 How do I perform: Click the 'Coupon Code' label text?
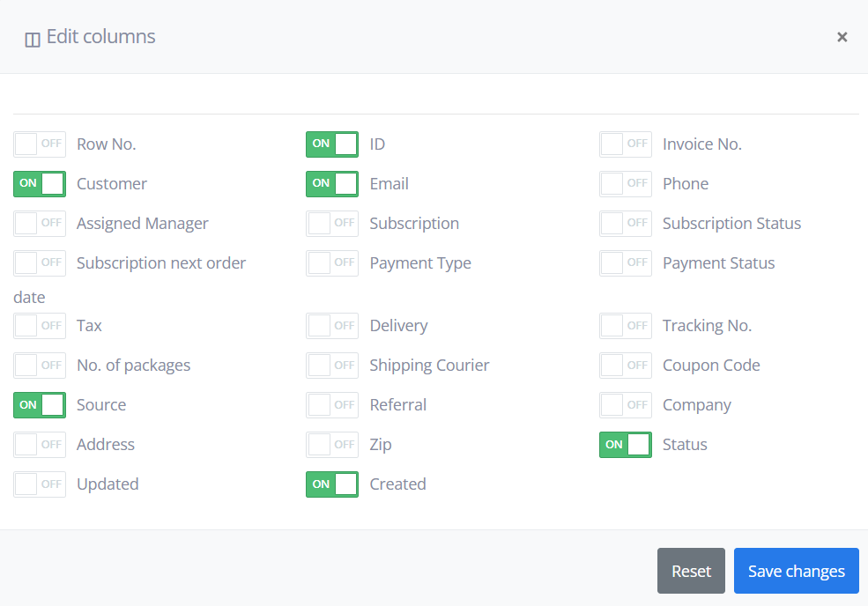711,366
